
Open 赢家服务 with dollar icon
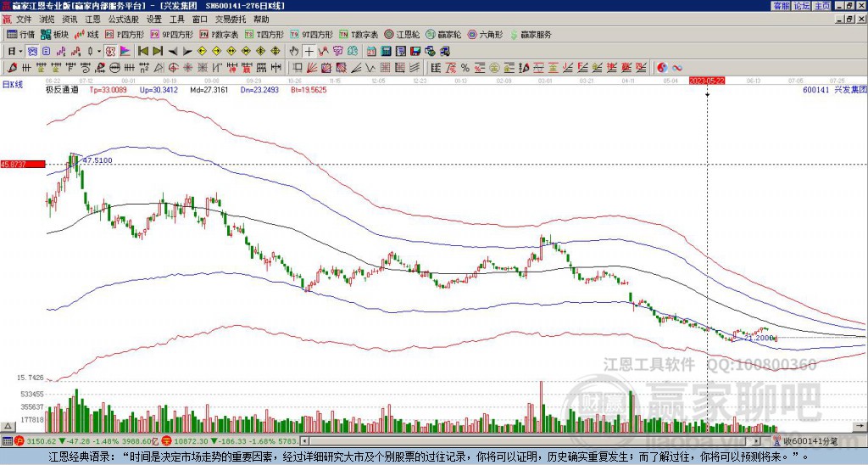pyautogui.click(x=531, y=34)
